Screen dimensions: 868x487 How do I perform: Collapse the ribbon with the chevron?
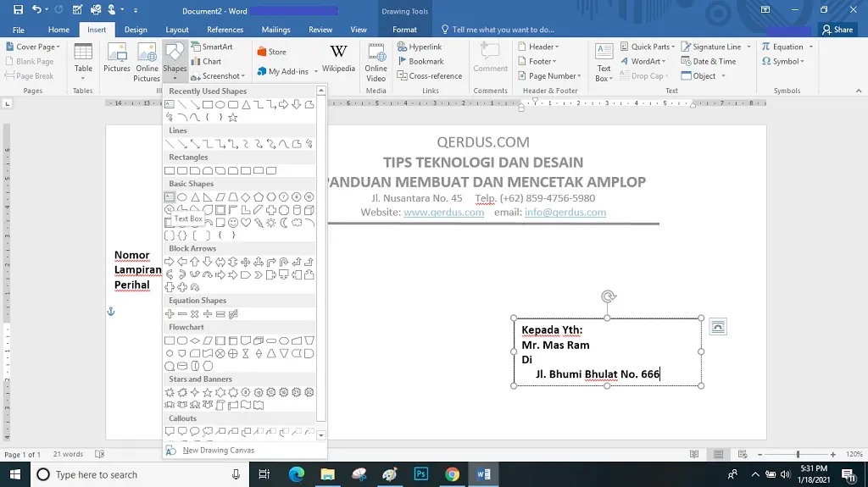tap(859, 91)
